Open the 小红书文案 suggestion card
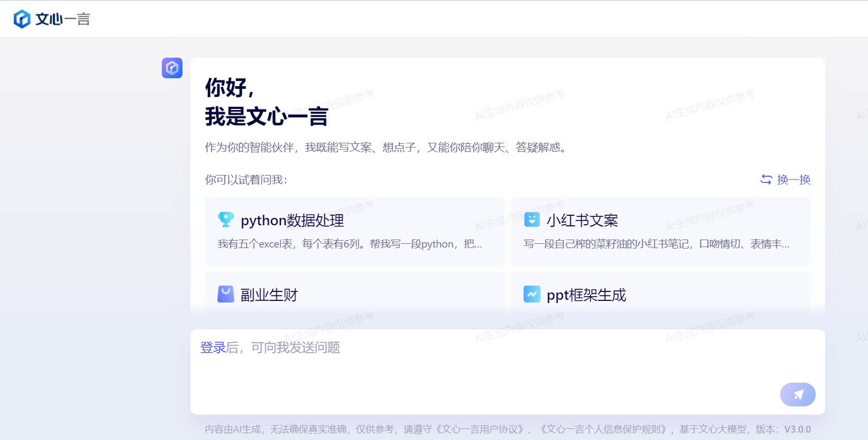This screenshot has height=440, width=868. [661, 231]
